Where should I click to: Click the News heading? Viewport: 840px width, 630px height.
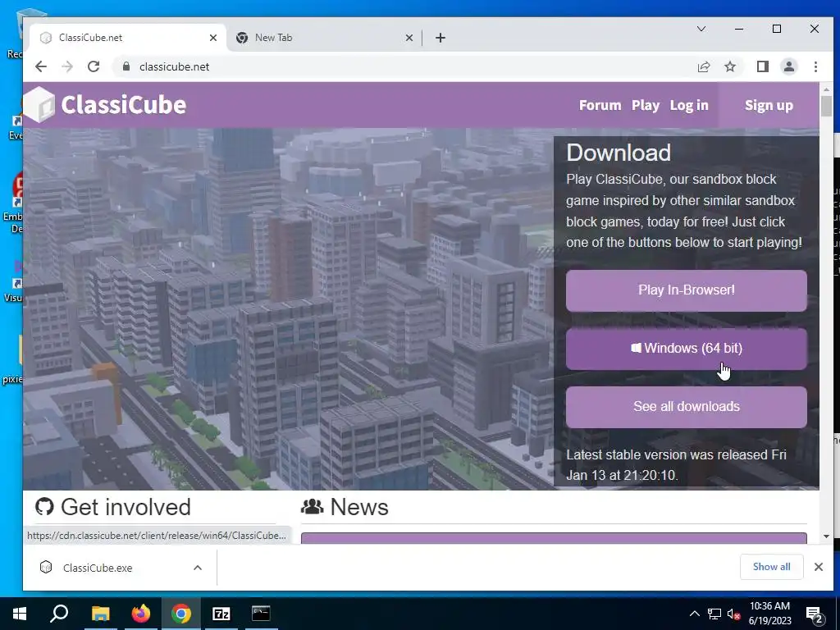pos(359,507)
